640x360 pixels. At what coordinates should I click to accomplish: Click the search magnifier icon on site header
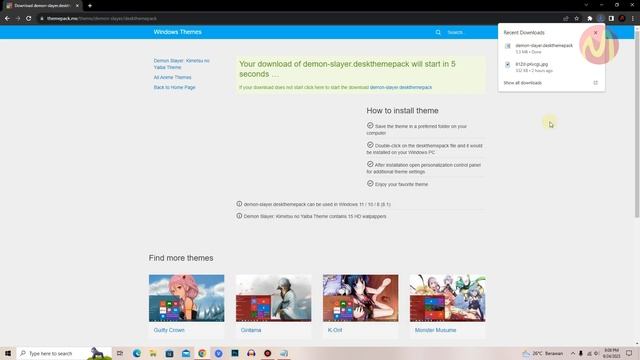438,32
